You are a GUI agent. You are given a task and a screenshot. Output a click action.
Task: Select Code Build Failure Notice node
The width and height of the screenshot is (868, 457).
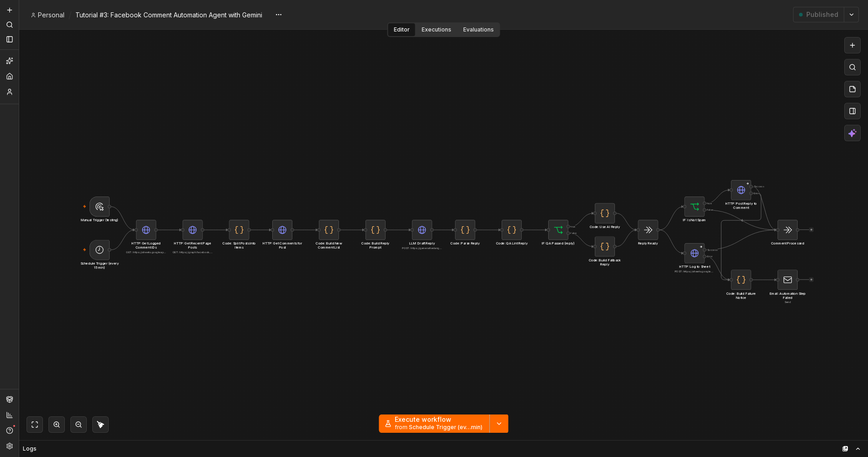point(741,280)
